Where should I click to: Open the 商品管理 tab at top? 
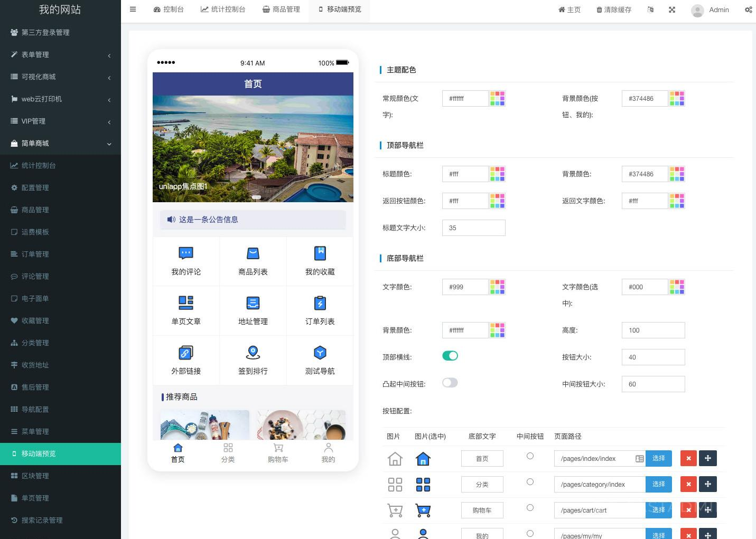coord(281,9)
